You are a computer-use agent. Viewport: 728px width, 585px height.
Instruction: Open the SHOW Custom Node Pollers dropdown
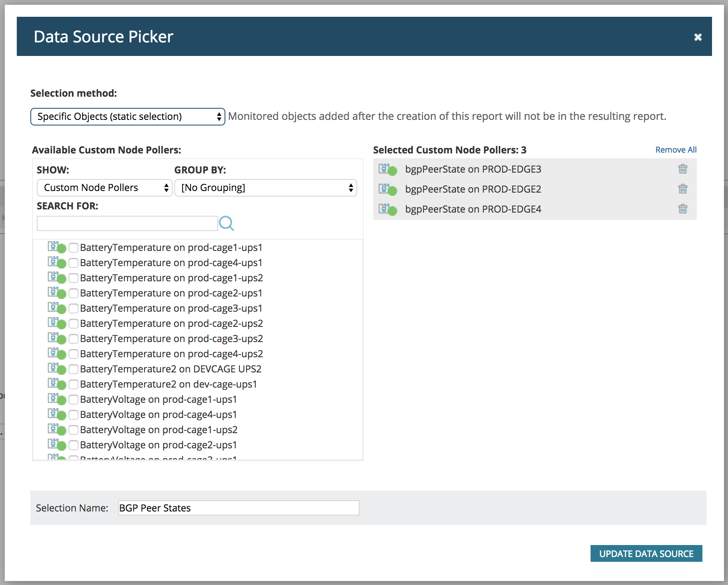(x=105, y=188)
